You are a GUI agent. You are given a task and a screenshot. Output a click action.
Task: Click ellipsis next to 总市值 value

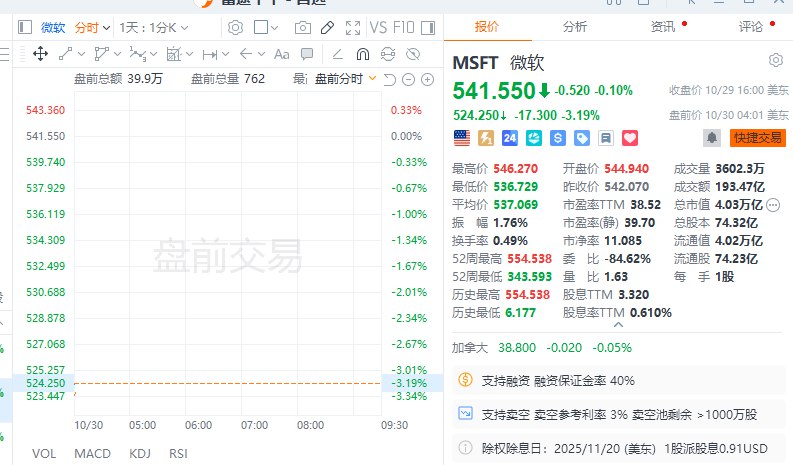[773, 205]
